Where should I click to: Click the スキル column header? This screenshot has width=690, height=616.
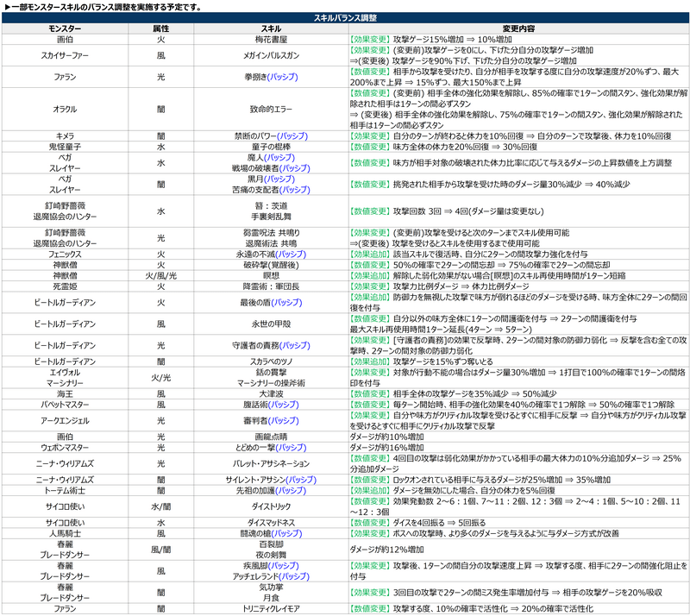(x=270, y=28)
